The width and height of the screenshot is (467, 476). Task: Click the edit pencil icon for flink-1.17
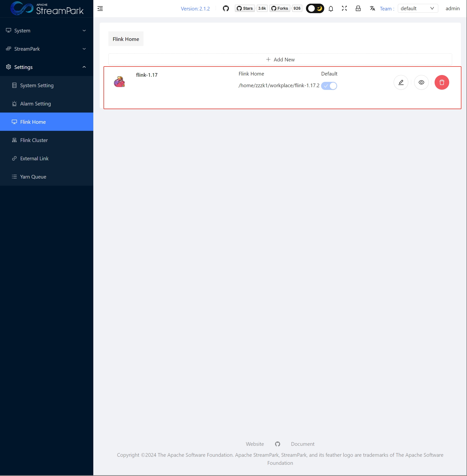pos(401,82)
